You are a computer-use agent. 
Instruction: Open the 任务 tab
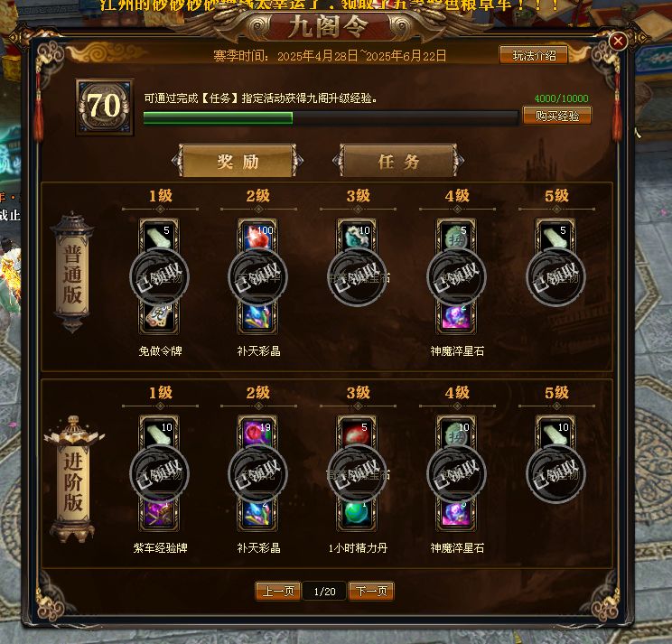(x=398, y=161)
